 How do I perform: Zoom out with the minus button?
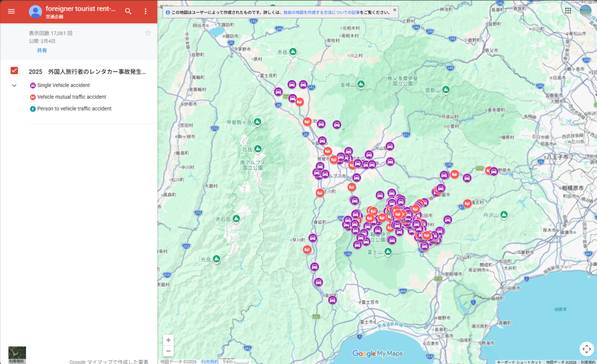[169, 351]
